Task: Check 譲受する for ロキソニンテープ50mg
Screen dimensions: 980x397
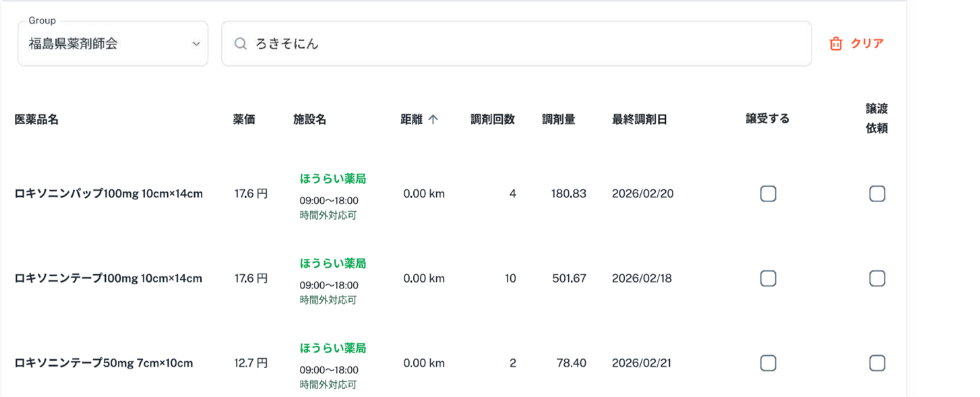Action: [x=768, y=363]
